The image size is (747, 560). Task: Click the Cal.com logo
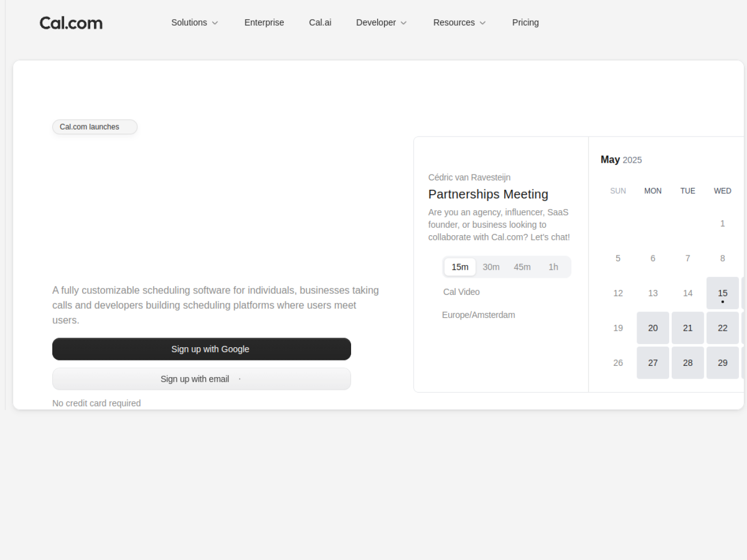tap(71, 23)
